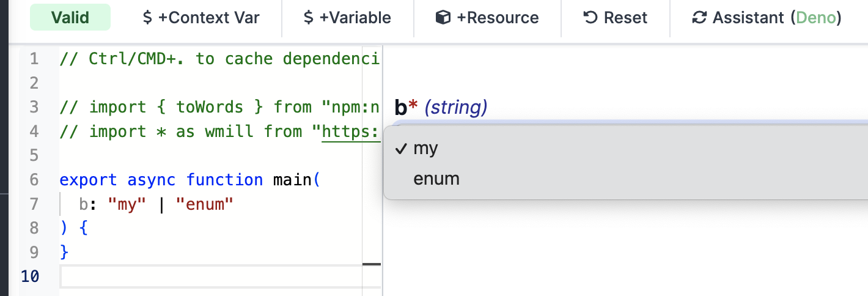This screenshot has height=296, width=868.
Task: Reset the editor content
Action: click(x=616, y=18)
